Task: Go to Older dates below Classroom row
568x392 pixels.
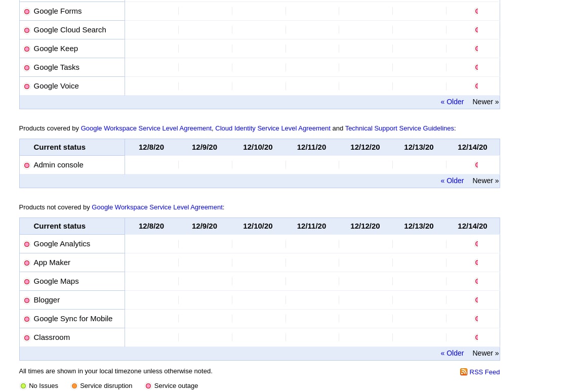Action: coord(452,353)
